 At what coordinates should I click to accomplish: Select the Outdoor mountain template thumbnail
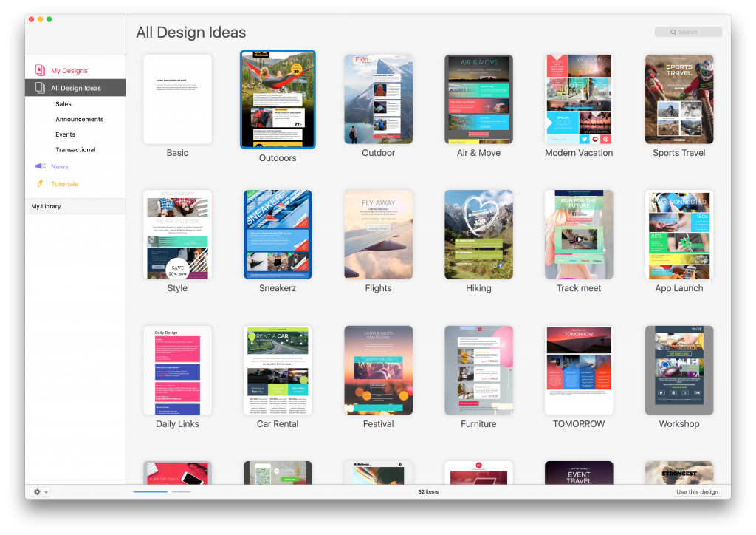click(379, 99)
